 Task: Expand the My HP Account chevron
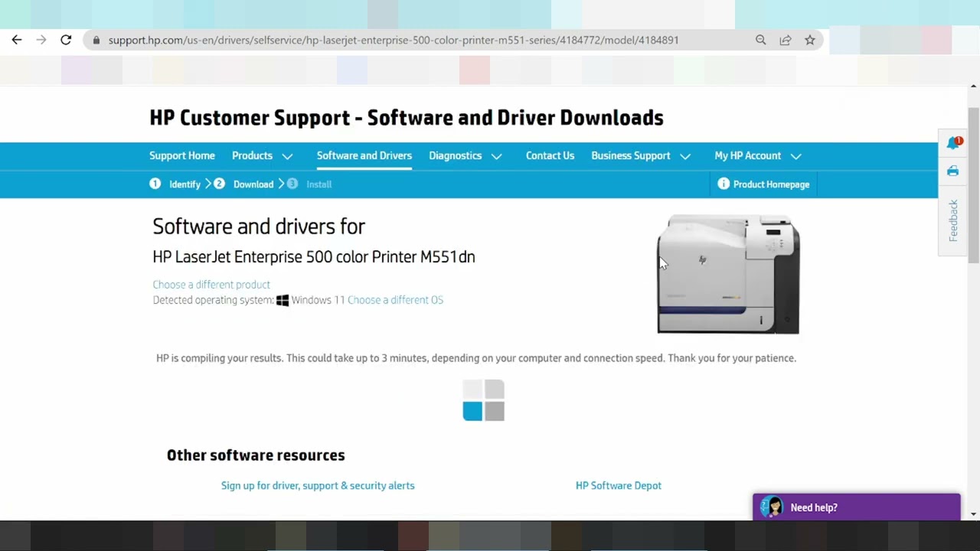[x=796, y=156]
